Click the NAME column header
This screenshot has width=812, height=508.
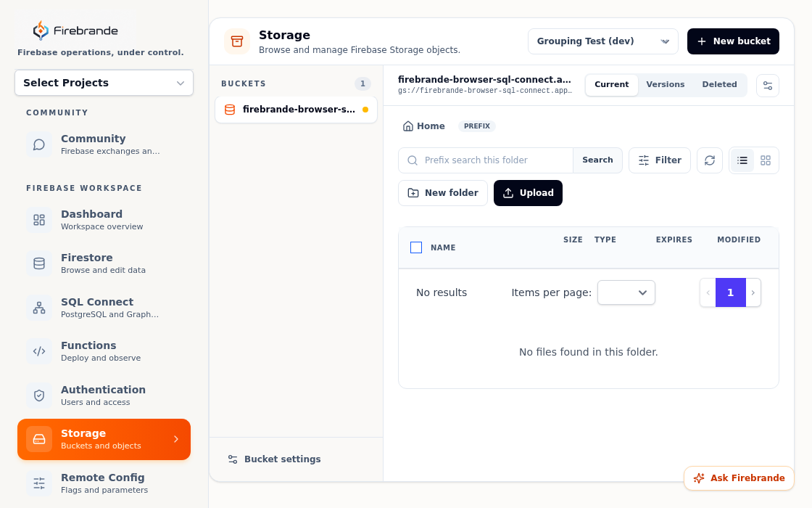443,247
